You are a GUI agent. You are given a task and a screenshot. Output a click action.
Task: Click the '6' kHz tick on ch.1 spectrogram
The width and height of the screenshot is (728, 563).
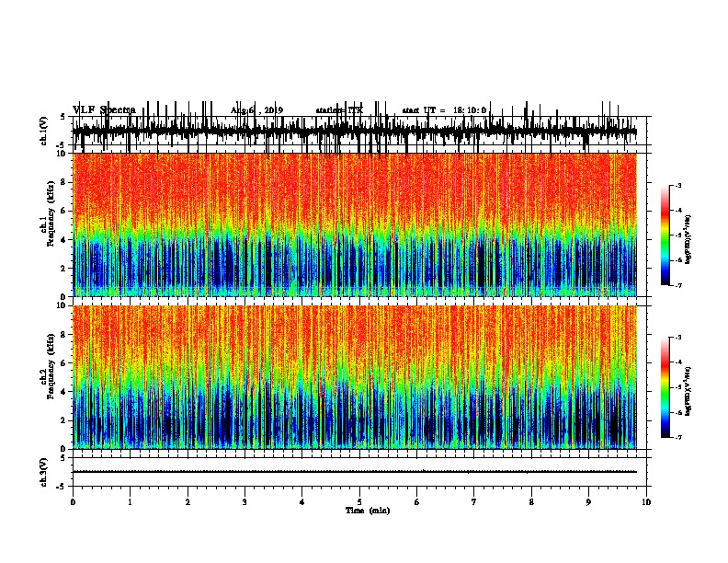pyautogui.click(x=64, y=211)
